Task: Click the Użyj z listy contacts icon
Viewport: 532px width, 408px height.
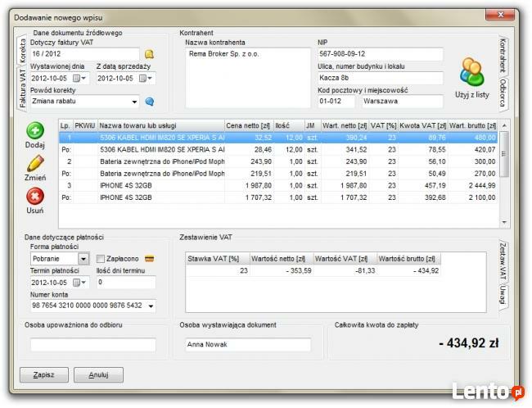Action: tap(472, 73)
